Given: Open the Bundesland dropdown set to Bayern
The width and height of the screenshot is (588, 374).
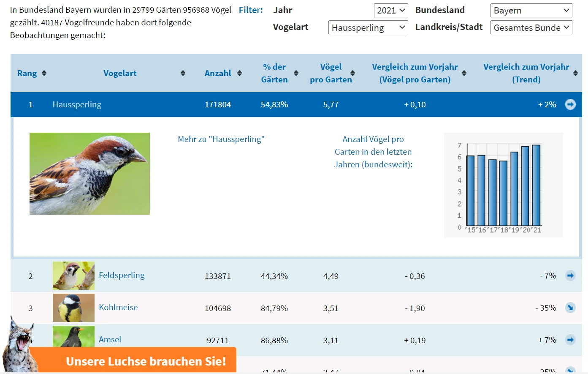Looking at the screenshot, I should coord(531,11).
